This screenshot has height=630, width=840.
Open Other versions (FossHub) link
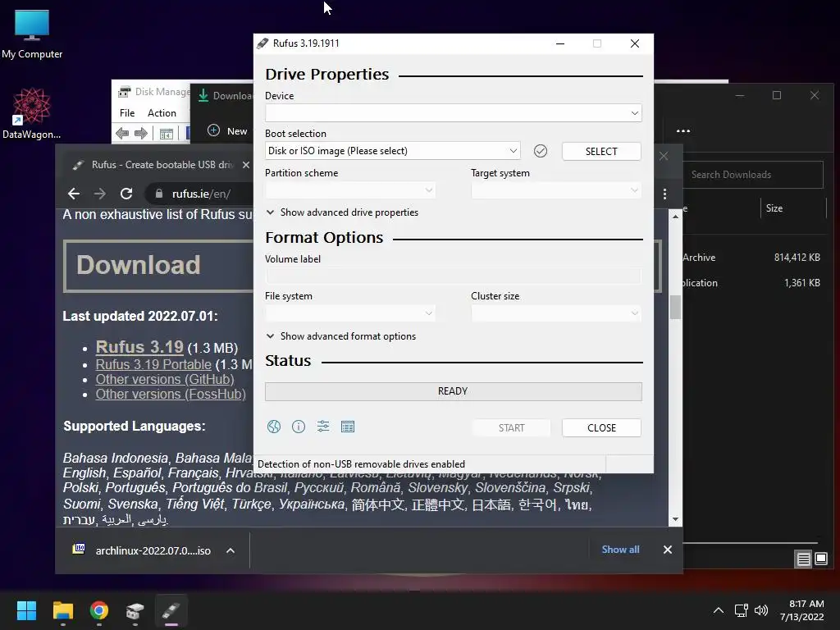pyautogui.click(x=171, y=395)
